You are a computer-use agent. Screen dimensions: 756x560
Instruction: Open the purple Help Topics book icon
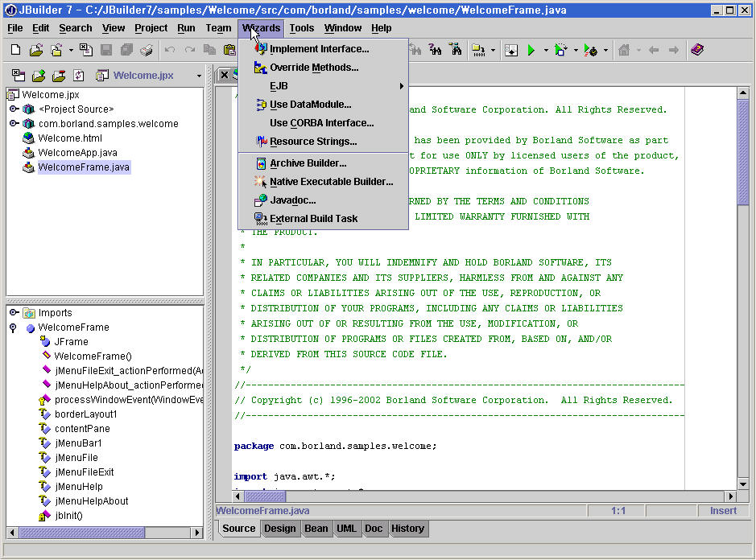click(697, 50)
